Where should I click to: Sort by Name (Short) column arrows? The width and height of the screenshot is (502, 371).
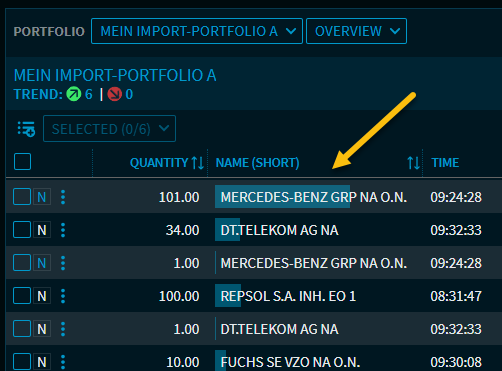pyautogui.click(x=413, y=163)
